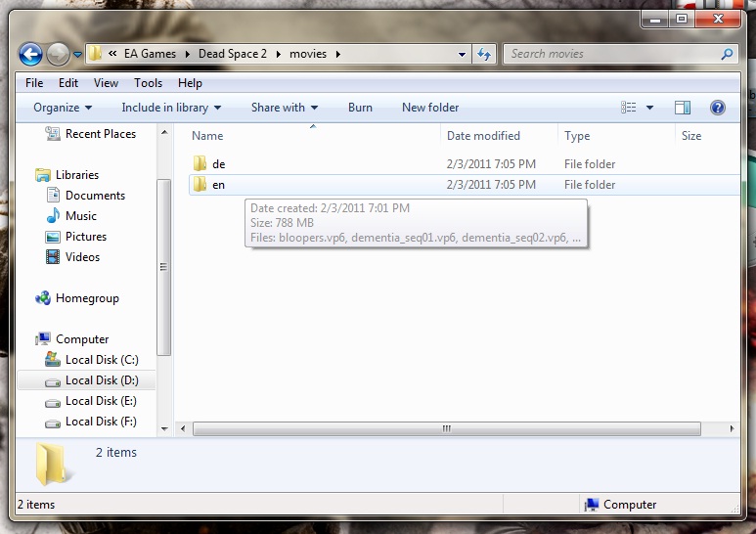
Task: Click the greyed Forward navigation arrow
Action: (x=59, y=54)
